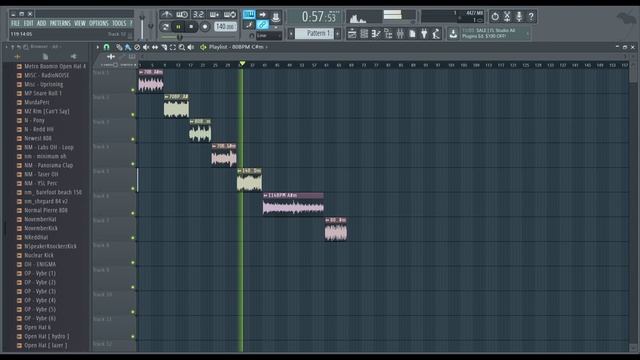Screen dimensions: 640x360
Task: Click the one-click recording microphone icon
Action: click(519, 17)
